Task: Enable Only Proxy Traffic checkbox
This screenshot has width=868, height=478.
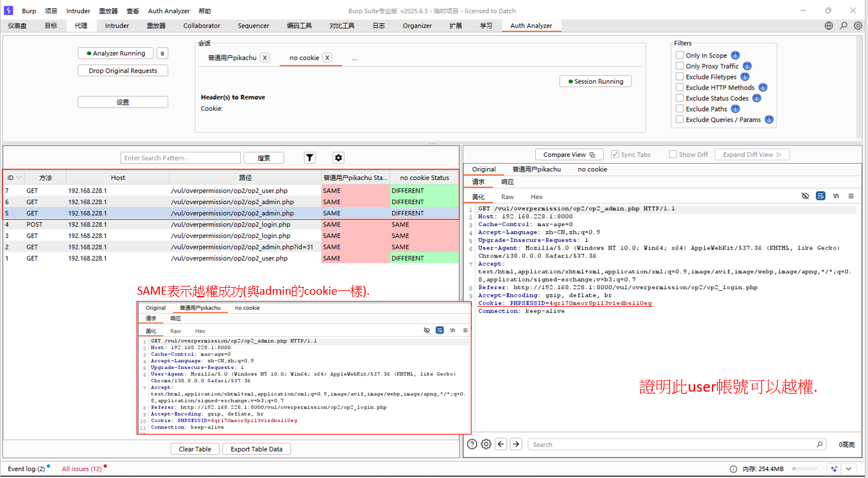Action: click(680, 66)
